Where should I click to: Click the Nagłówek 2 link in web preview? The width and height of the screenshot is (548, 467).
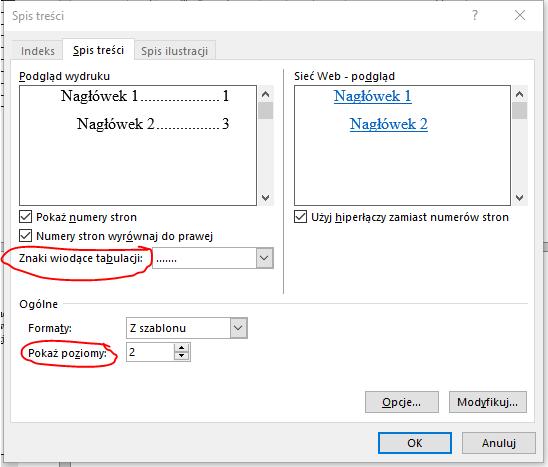coord(389,124)
